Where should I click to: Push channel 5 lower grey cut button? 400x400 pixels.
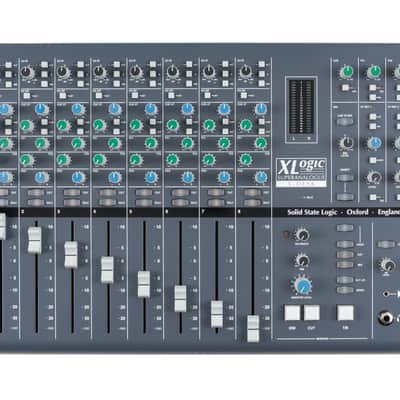144,202
